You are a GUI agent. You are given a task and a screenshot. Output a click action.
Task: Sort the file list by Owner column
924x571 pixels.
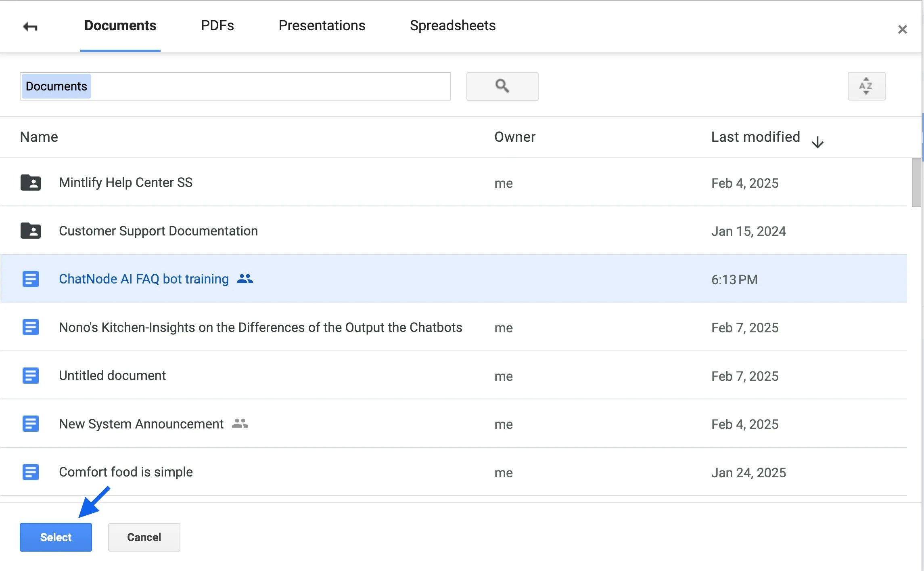point(514,137)
